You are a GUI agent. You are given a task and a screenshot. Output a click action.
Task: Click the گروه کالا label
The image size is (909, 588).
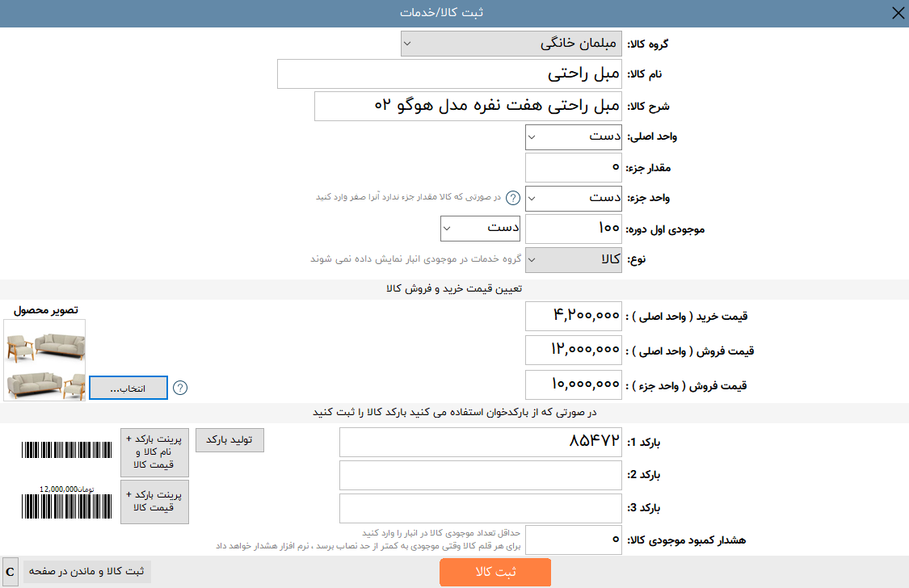(x=647, y=44)
